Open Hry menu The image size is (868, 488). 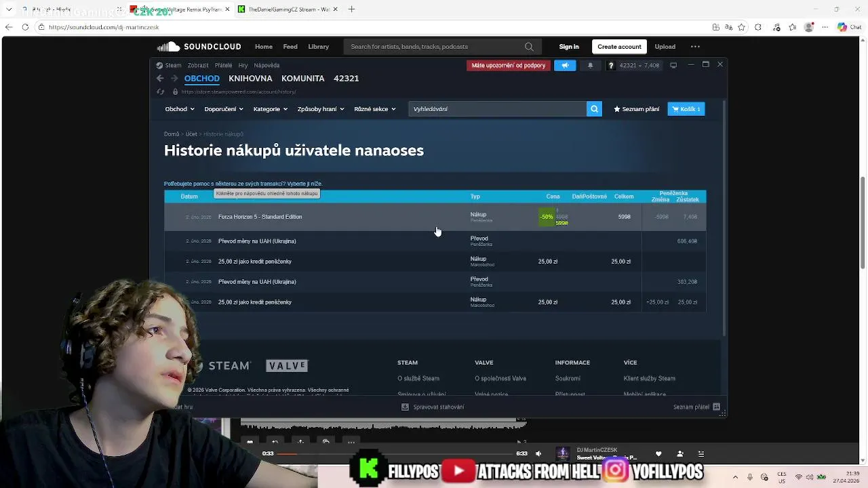click(243, 65)
